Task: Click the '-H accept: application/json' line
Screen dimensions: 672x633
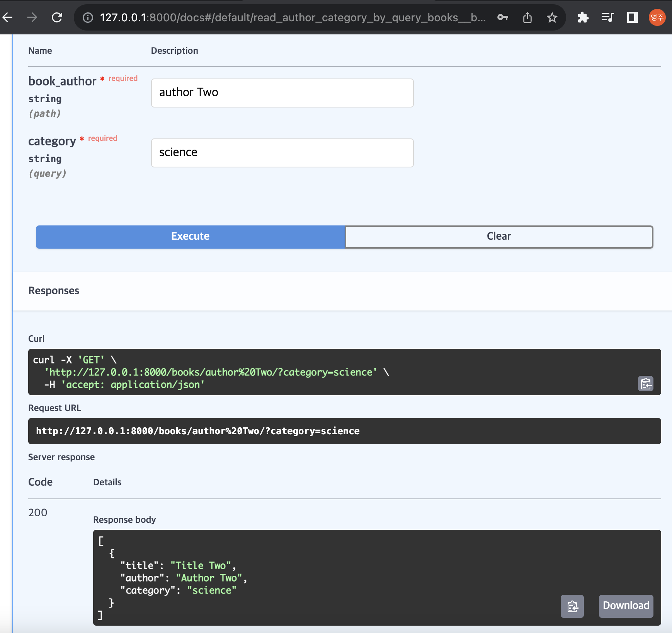Action: click(124, 385)
